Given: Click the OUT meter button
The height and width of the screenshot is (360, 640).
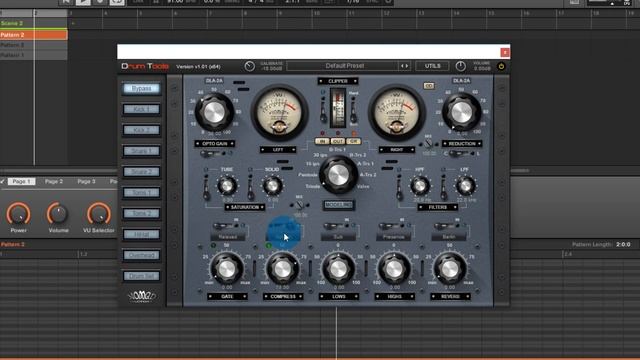Looking at the screenshot, I should click(x=338, y=141).
